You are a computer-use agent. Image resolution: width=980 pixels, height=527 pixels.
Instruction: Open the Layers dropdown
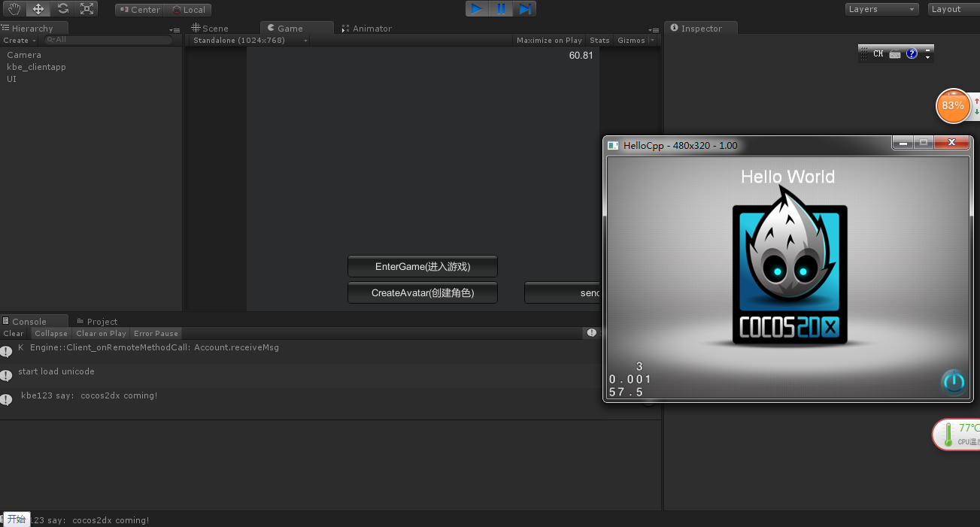coord(881,9)
